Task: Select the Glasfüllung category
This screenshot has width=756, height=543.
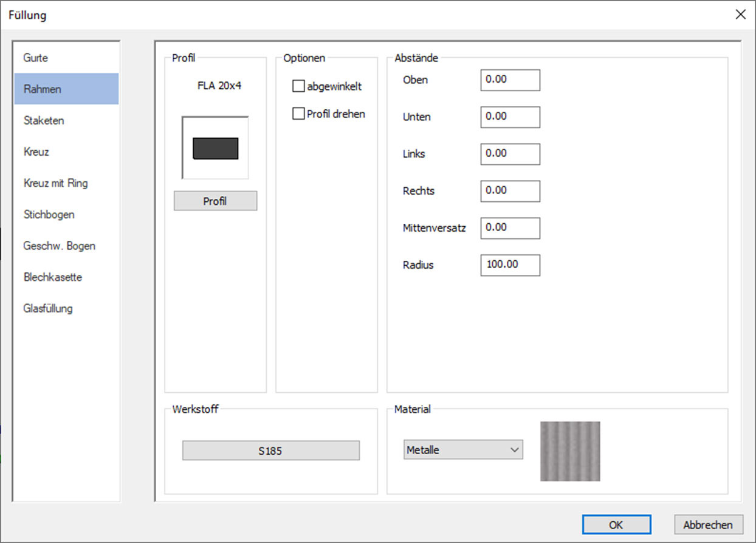Action: pos(66,308)
